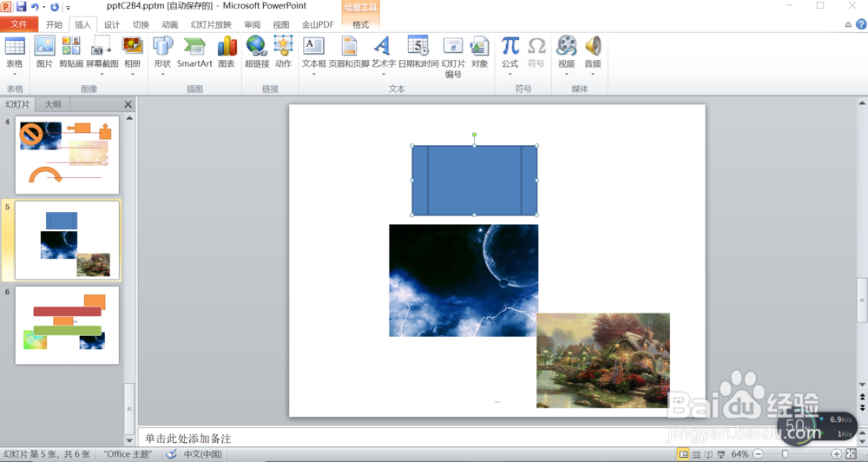Viewport: 868px width, 462px height.
Task: Start slide show from status bar
Action: (721, 454)
